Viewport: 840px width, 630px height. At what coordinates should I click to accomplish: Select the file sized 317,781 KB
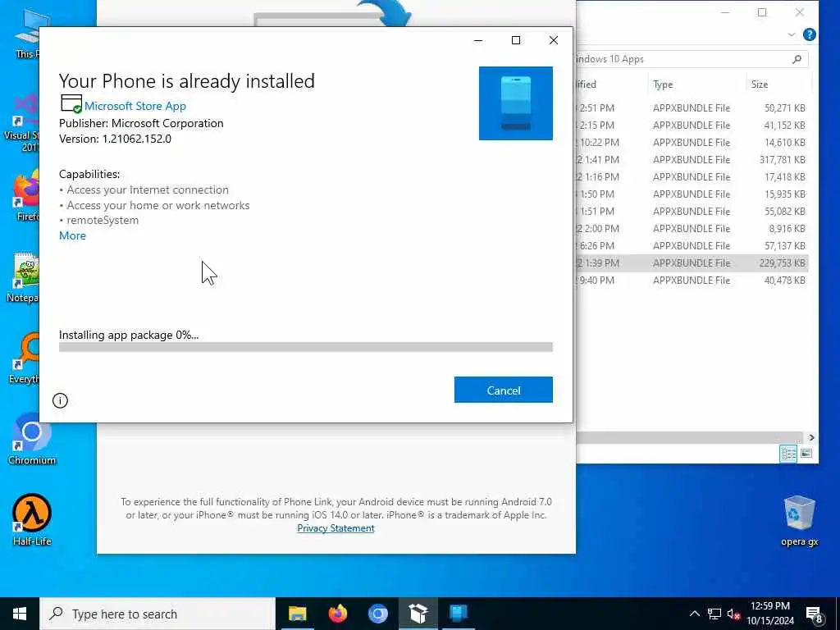click(x=692, y=159)
